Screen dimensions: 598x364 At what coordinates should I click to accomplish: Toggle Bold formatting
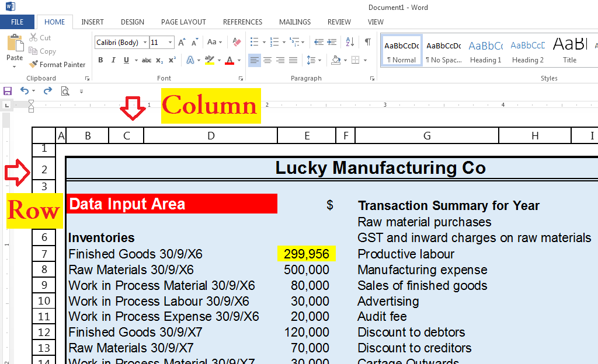[x=100, y=60]
